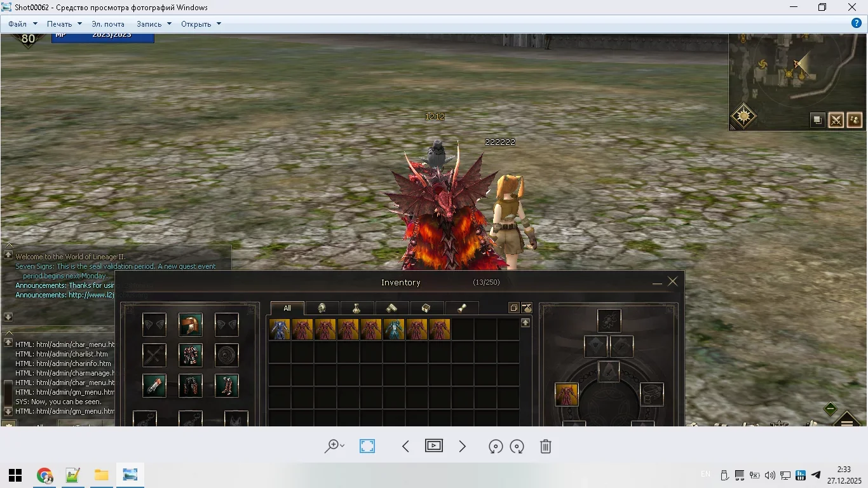Go to the previous photo
The width and height of the screenshot is (868, 488).
[x=405, y=447]
